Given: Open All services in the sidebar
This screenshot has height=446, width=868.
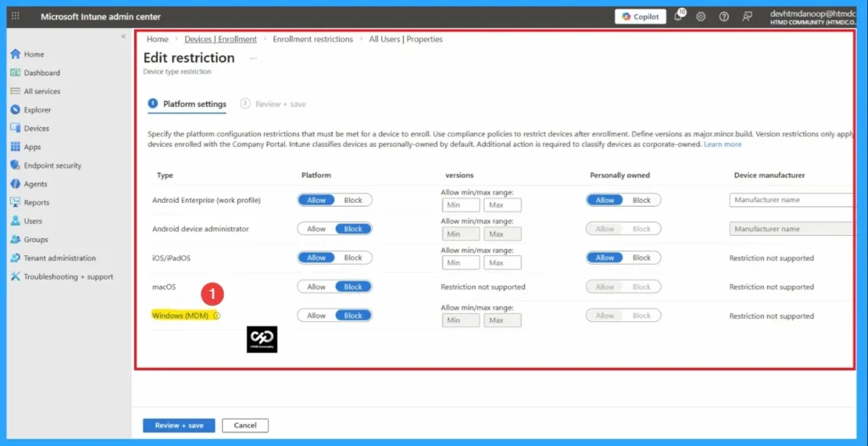Looking at the screenshot, I should pyautogui.click(x=42, y=92).
